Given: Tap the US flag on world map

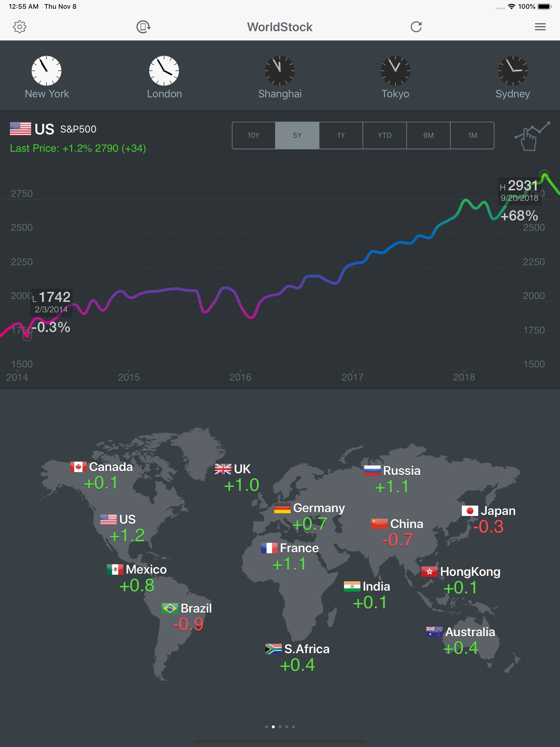Looking at the screenshot, I should click(109, 519).
